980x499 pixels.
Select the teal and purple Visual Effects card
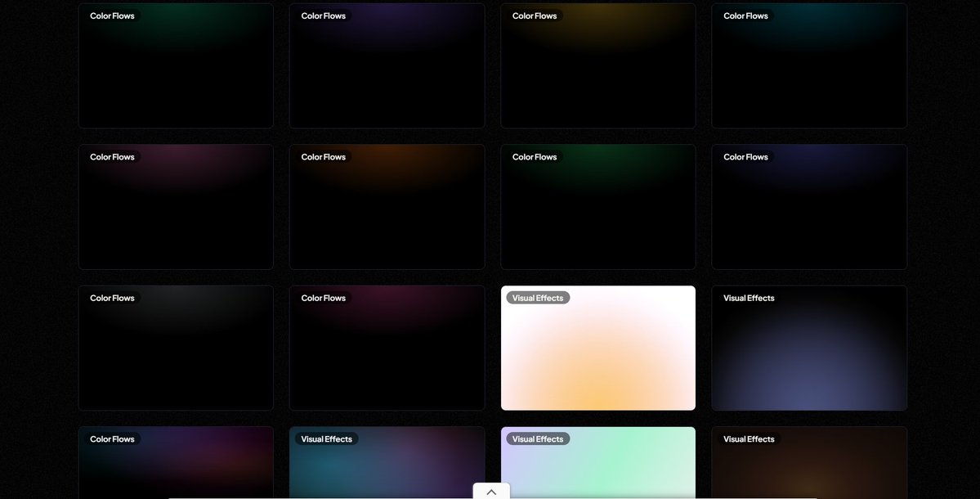click(387, 463)
